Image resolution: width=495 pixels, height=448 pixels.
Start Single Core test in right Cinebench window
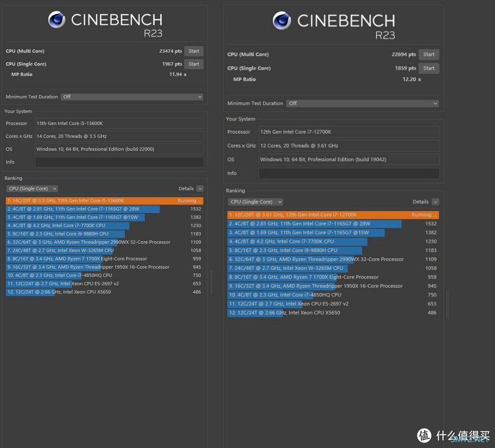click(429, 68)
